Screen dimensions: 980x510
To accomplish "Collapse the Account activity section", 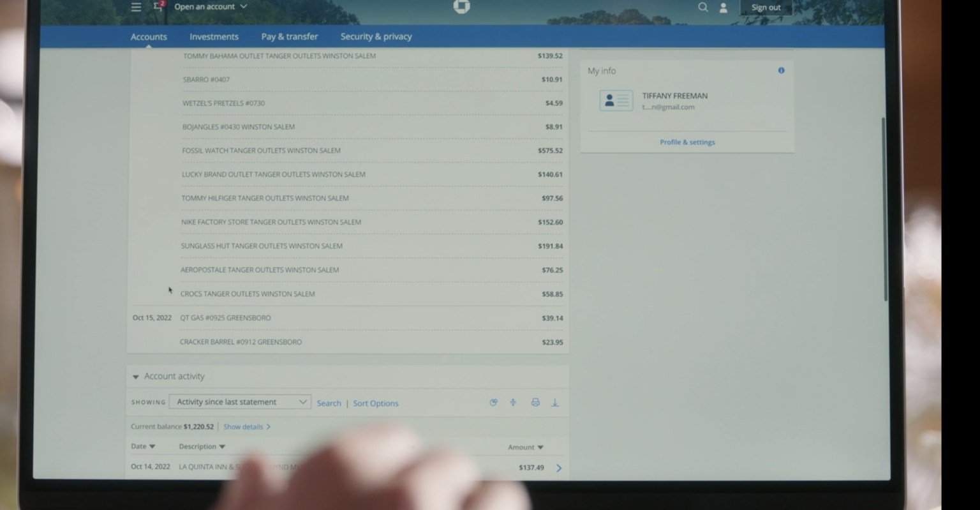I will 135,377.
